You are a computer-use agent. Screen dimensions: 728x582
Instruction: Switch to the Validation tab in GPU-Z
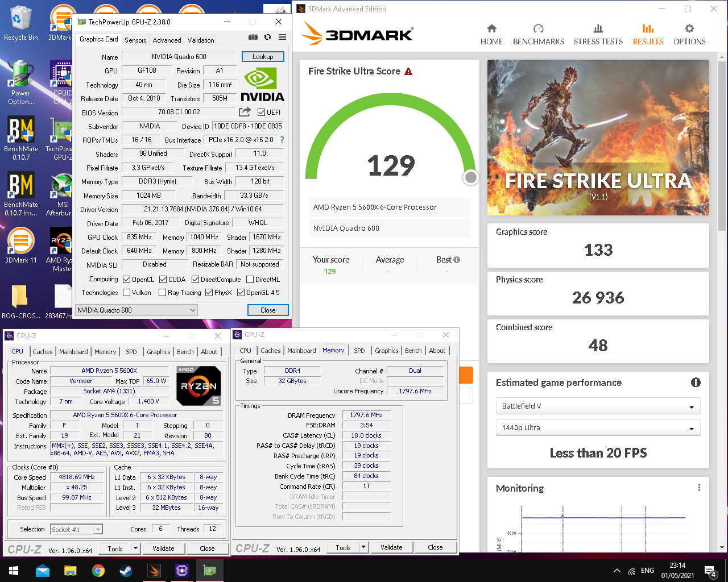tap(201, 40)
